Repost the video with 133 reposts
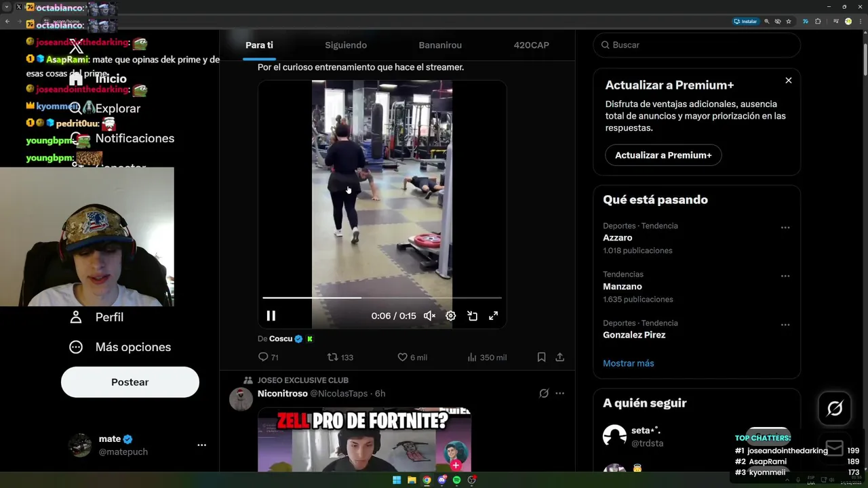The height and width of the screenshot is (488, 868). (340, 357)
